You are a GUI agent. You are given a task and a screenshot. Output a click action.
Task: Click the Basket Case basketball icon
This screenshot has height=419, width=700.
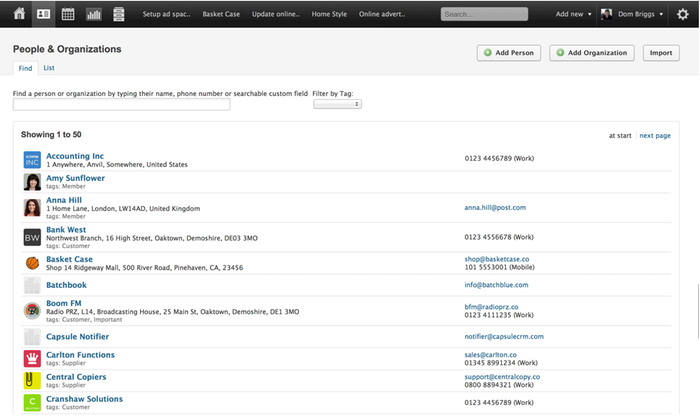32,263
